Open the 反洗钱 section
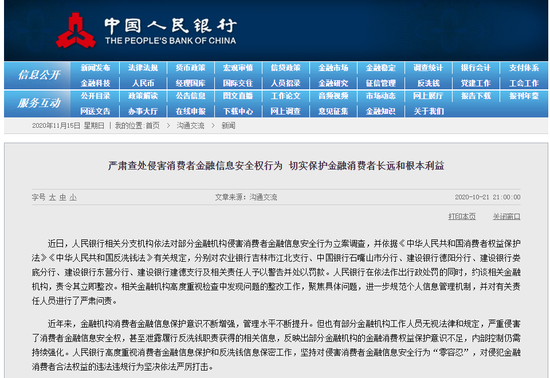This screenshot has height=378, width=550. (x=428, y=83)
